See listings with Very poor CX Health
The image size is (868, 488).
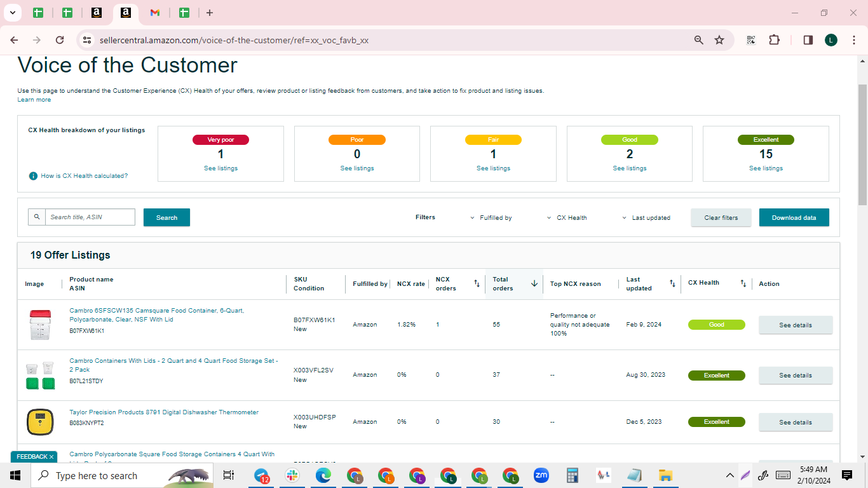(x=220, y=168)
